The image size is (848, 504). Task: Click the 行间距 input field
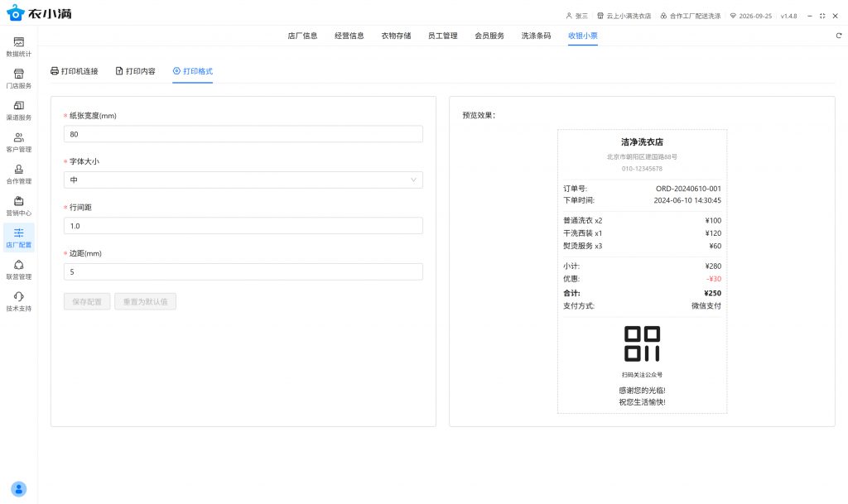243,226
